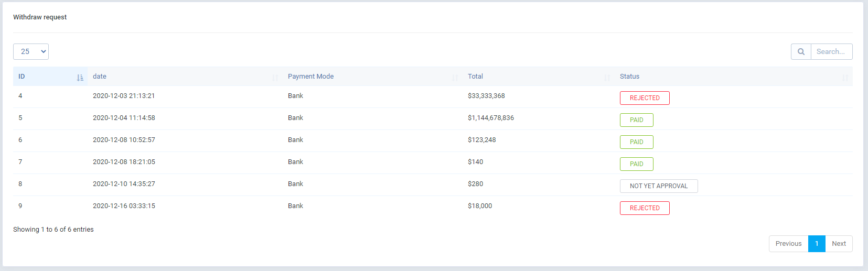Go to the Previous page

point(788,244)
